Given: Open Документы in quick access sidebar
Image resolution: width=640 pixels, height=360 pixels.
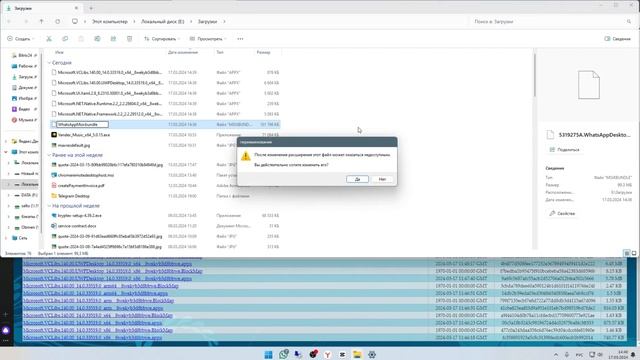Looking at the screenshot, I should (x=24, y=87).
